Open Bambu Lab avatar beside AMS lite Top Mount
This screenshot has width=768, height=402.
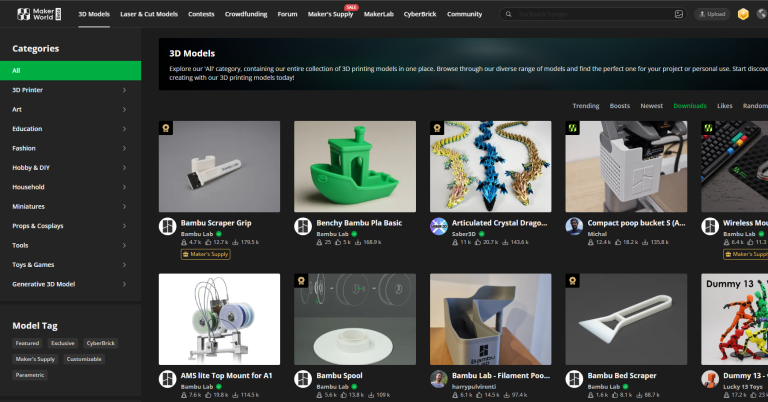point(168,379)
